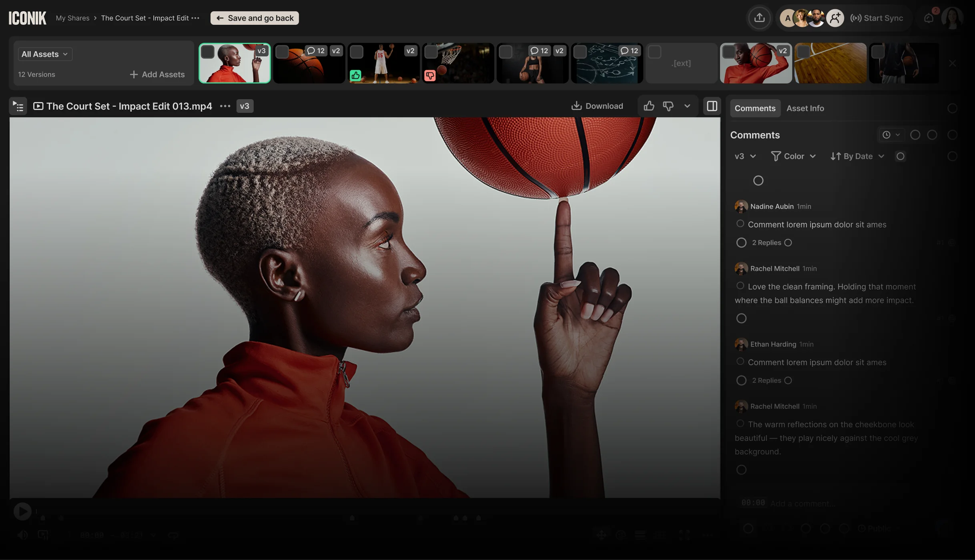This screenshot has width=975, height=560.
Task: Check the basketball court floor thumbnail checkbox
Action: 803,52
